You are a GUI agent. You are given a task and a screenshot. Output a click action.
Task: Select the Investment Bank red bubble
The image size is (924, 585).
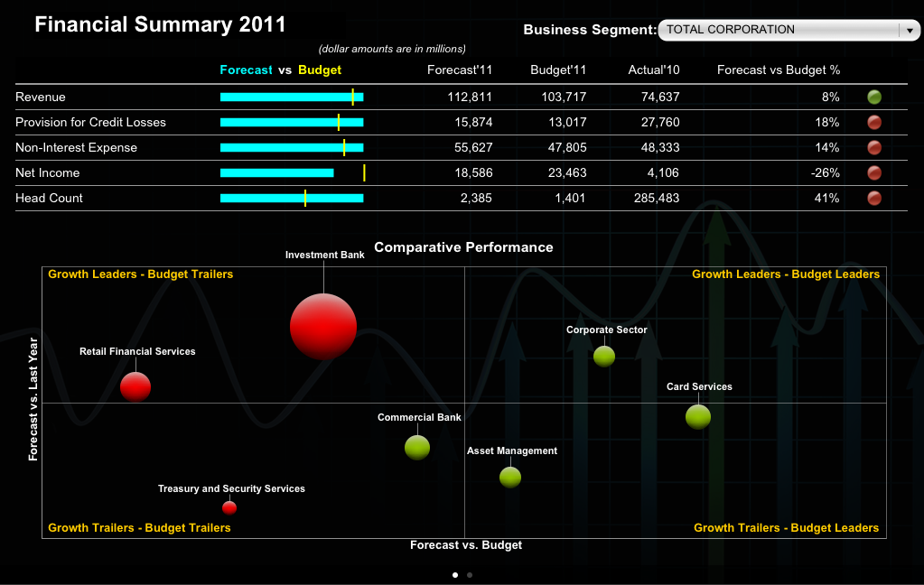tap(323, 327)
